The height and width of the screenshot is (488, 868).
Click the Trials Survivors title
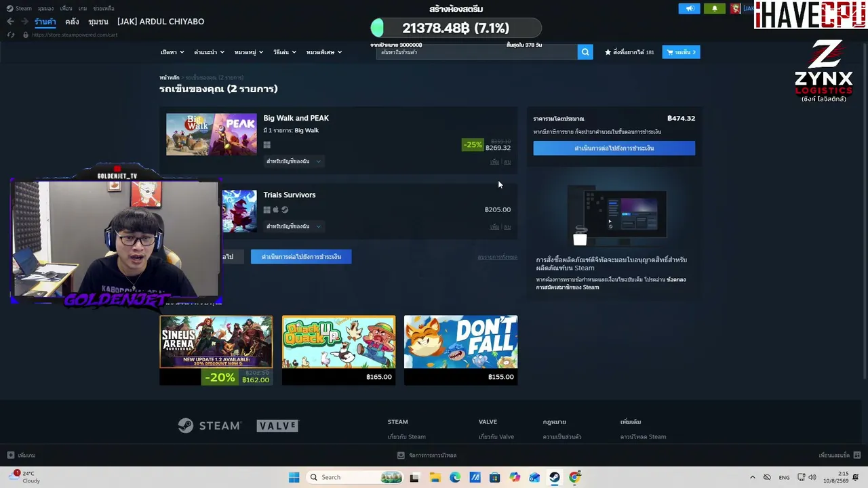coord(290,195)
